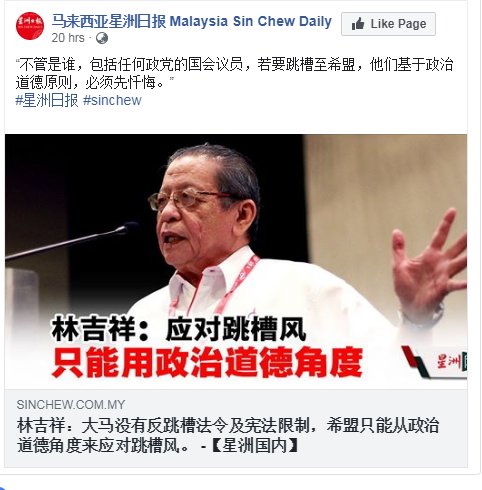Open Malaysia Sin Chew Daily page name link
482x490 pixels.
pos(192,21)
